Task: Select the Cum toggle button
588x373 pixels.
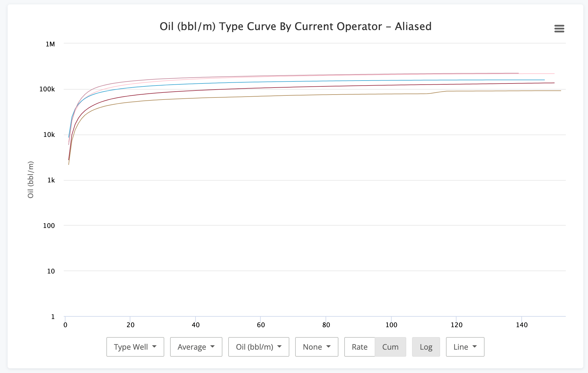Action: pyautogui.click(x=390, y=347)
